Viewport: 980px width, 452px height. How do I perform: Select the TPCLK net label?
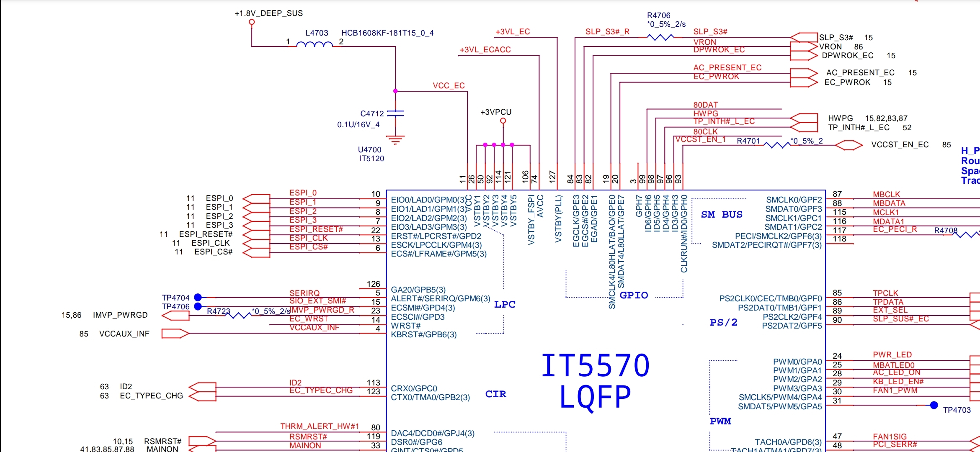pos(885,293)
